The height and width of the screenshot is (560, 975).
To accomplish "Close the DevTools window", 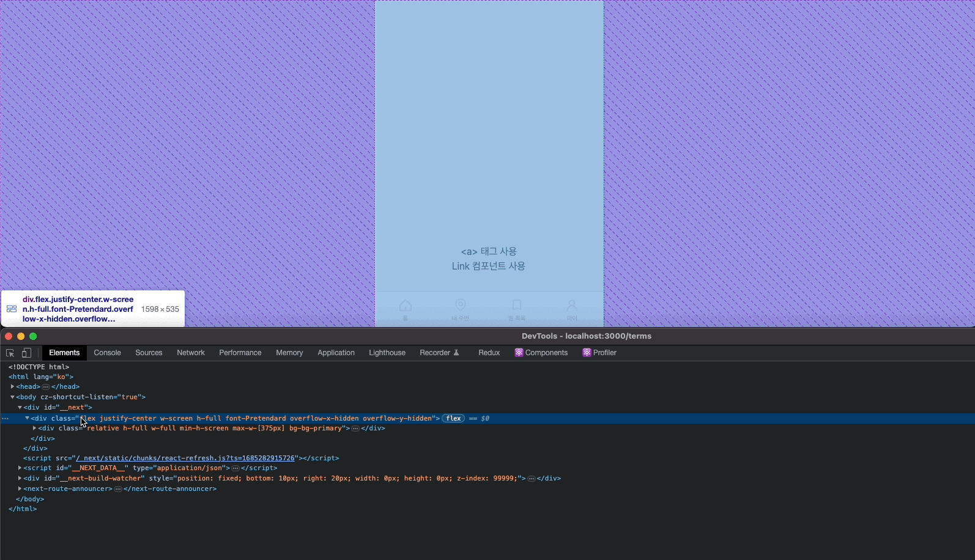I will (x=9, y=336).
